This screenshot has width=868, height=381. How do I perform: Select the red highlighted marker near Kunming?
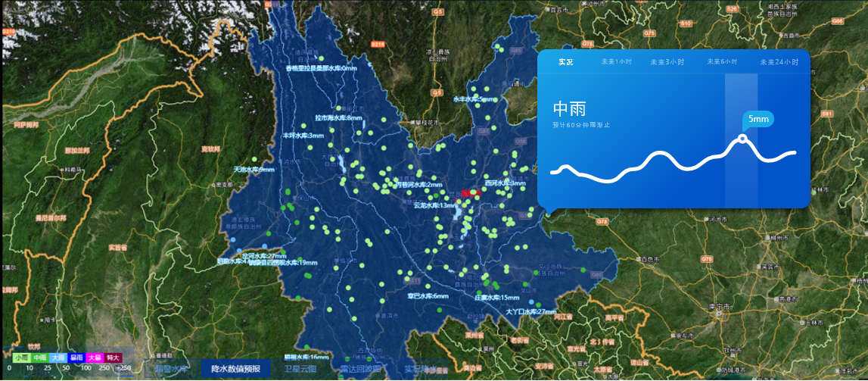tap(471, 194)
